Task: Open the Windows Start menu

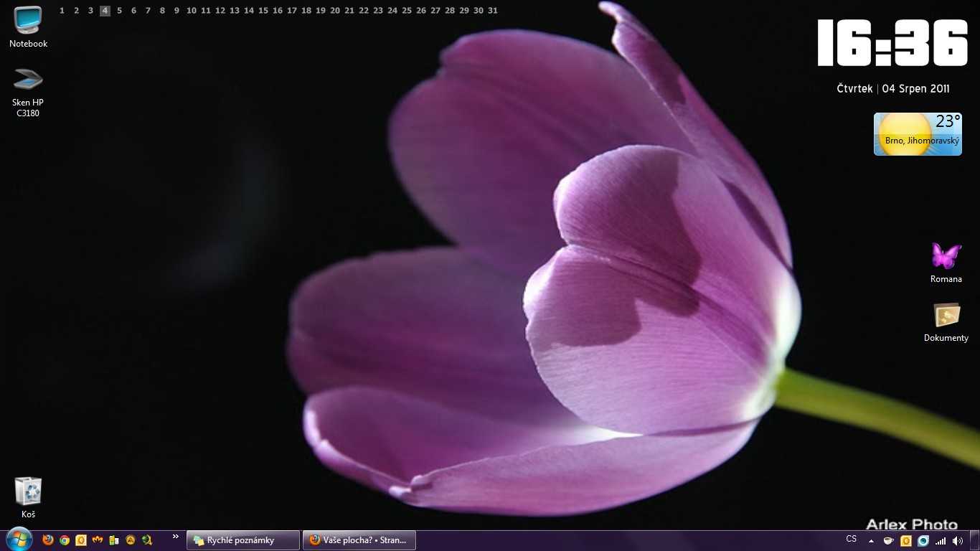Action: coord(18,540)
